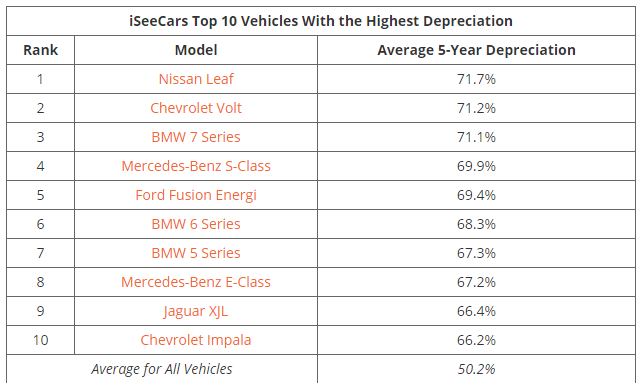
Task: Click the Mercedes-Benz S-Class link
Action: point(196,166)
